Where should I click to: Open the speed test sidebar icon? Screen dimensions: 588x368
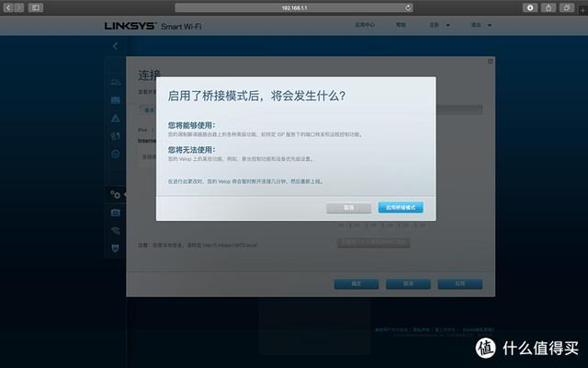(116, 154)
